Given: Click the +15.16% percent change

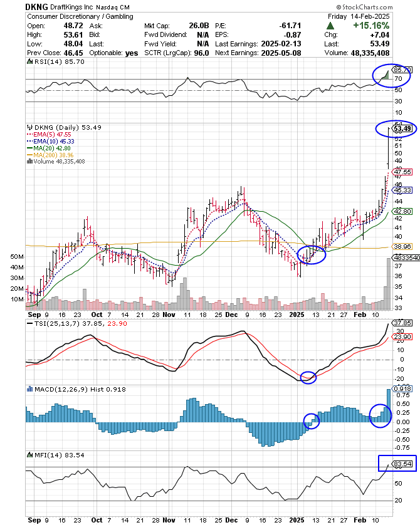Looking at the screenshot, I should [x=371, y=26].
